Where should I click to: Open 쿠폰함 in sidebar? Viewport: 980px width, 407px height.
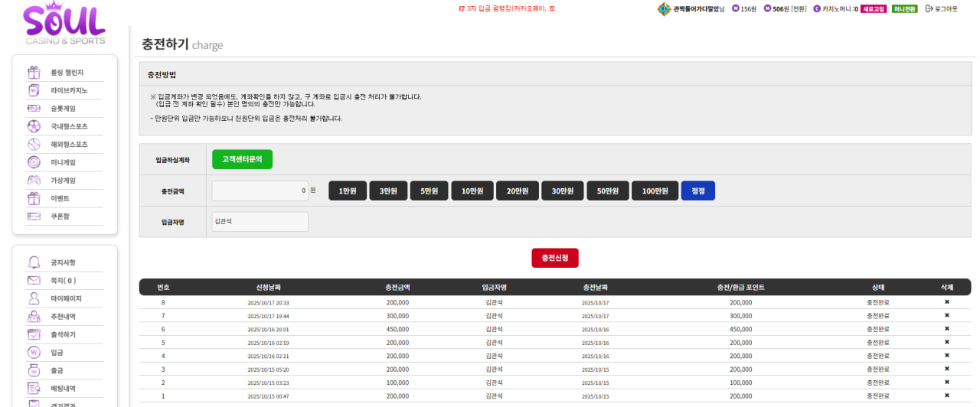tap(60, 217)
